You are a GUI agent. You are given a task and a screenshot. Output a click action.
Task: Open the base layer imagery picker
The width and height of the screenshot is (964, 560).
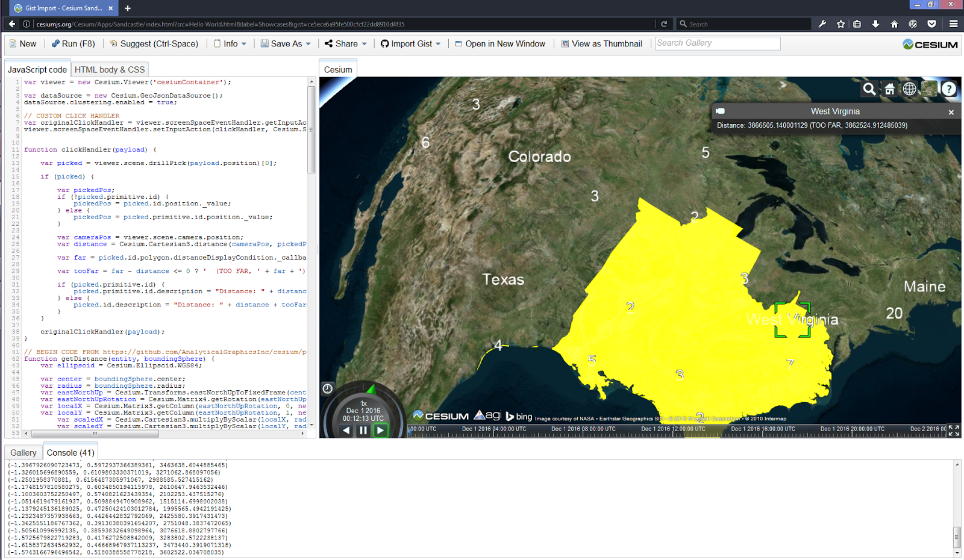click(930, 89)
